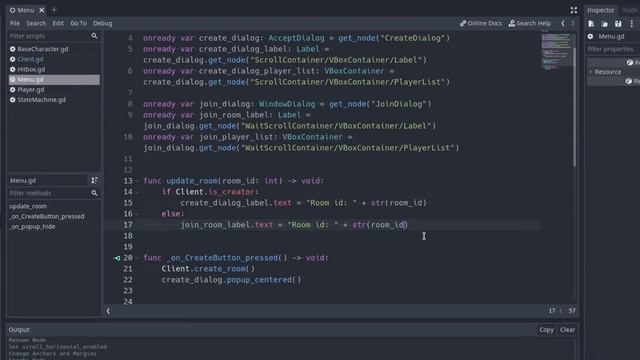Go to previous edited script arrow

pos(563,23)
